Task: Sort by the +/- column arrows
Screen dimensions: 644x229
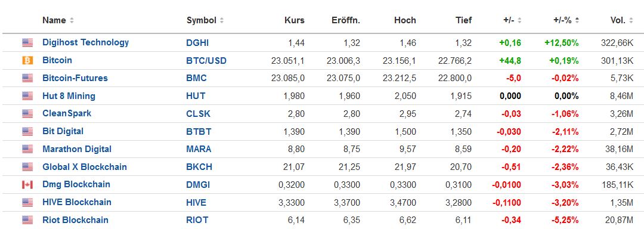Action: (x=519, y=20)
